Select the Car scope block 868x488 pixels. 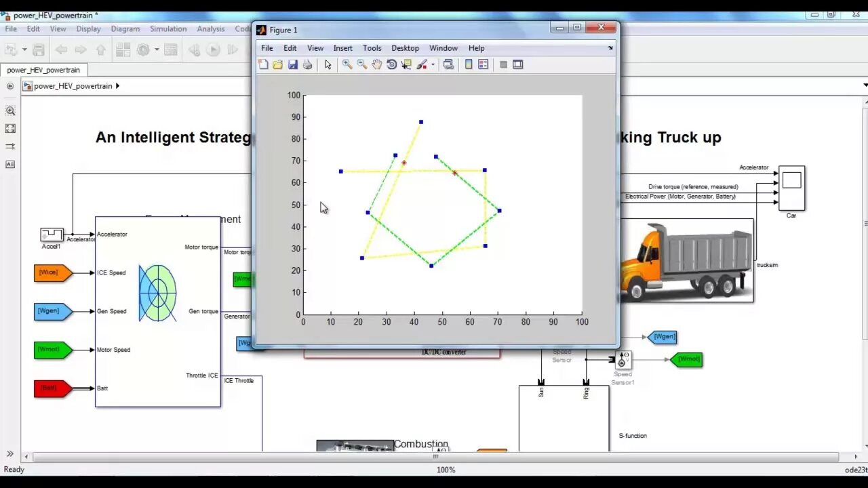point(791,188)
